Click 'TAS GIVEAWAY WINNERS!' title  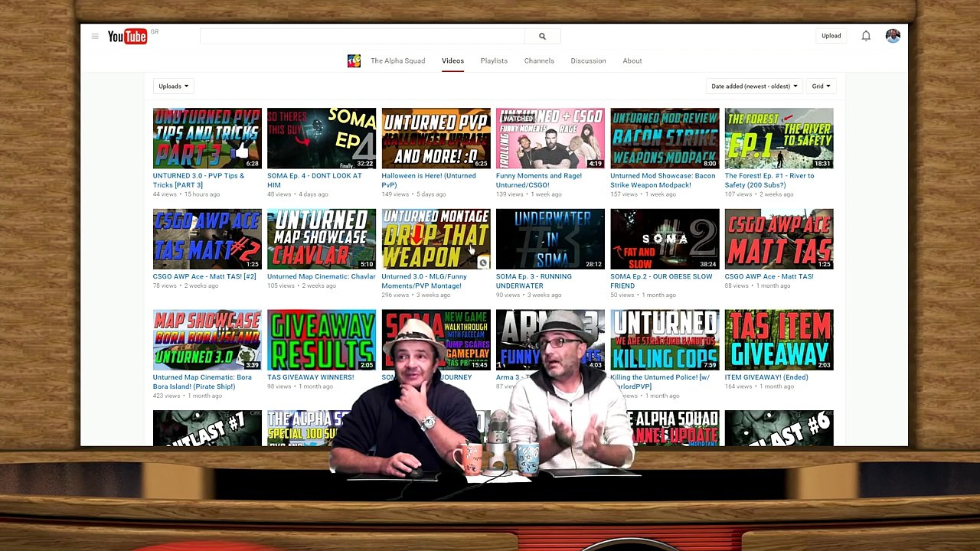[x=311, y=377]
